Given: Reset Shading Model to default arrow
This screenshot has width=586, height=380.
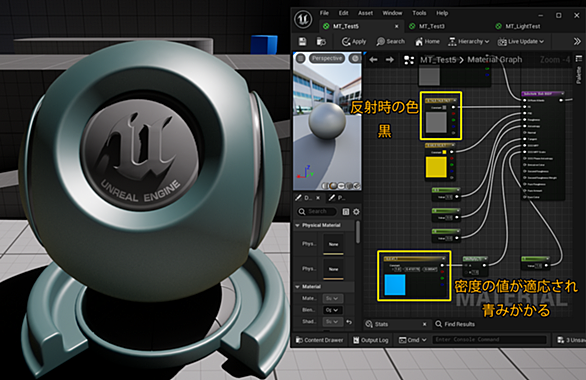Looking at the screenshot, I should point(349,322).
